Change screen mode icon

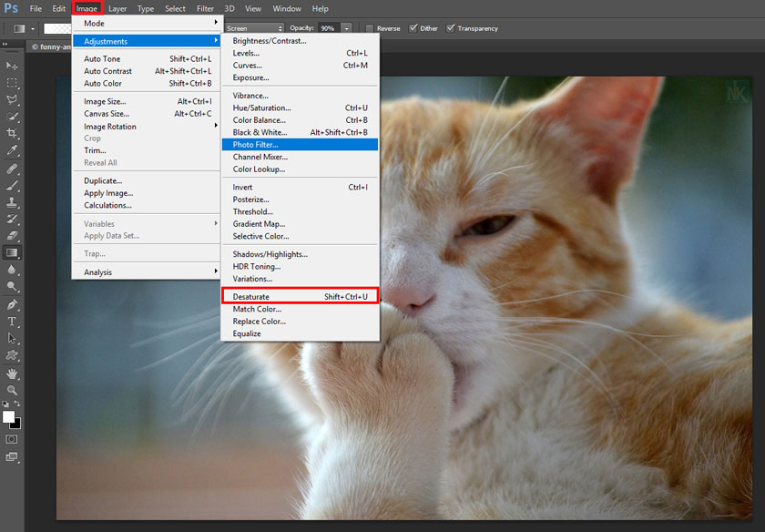(x=12, y=457)
